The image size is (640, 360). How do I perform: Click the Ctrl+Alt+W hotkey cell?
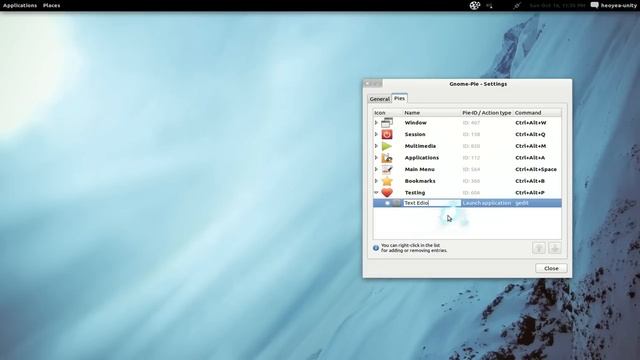click(531, 122)
